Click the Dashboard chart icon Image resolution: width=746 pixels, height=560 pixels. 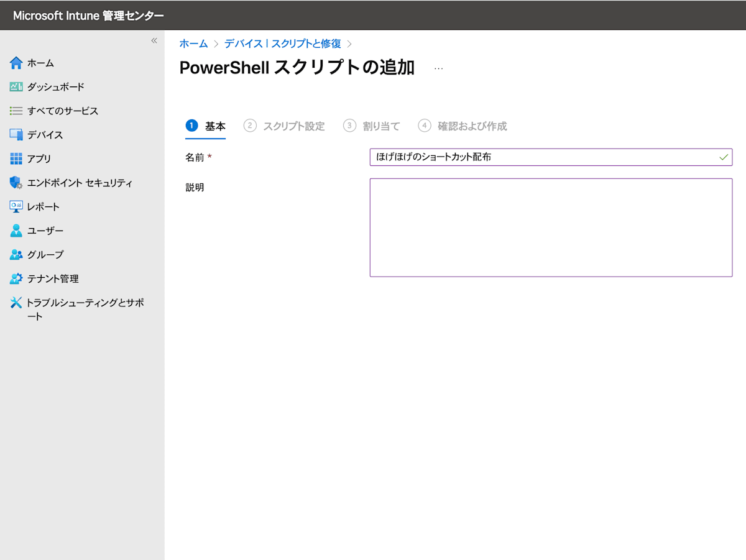tap(16, 87)
